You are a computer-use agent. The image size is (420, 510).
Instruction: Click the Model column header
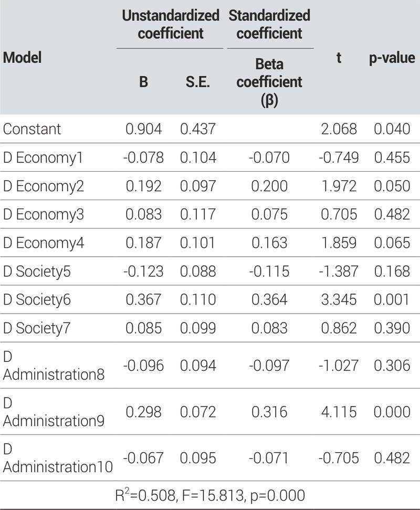point(23,57)
